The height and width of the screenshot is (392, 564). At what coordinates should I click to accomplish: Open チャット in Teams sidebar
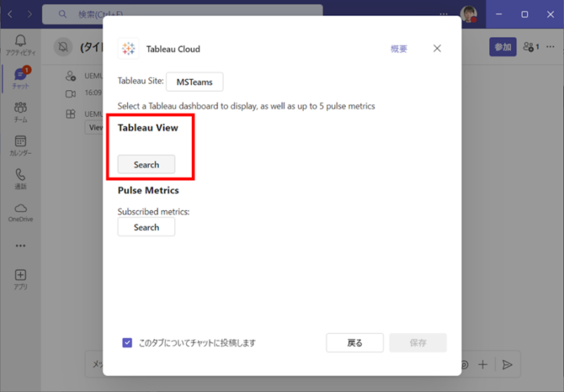20,77
